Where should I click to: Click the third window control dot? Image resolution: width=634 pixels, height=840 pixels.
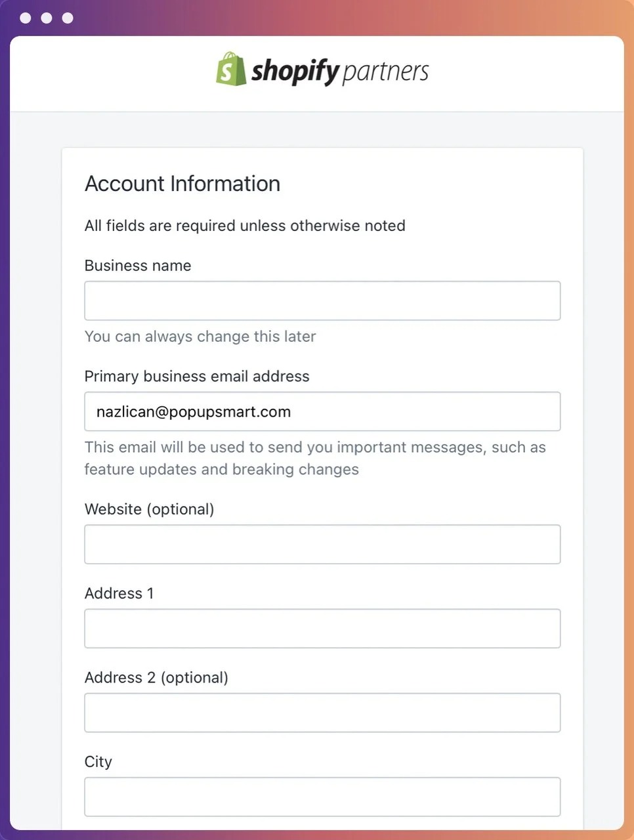pyautogui.click(x=68, y=18)
